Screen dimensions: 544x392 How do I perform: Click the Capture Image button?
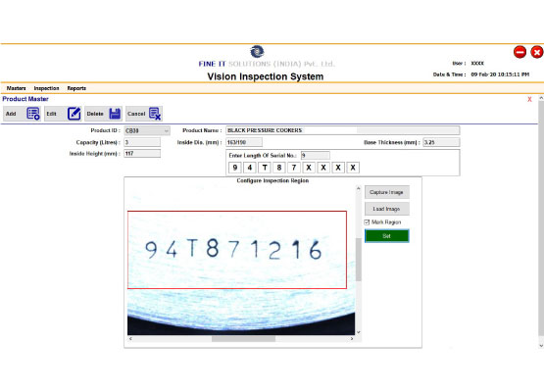coord(386,192)
